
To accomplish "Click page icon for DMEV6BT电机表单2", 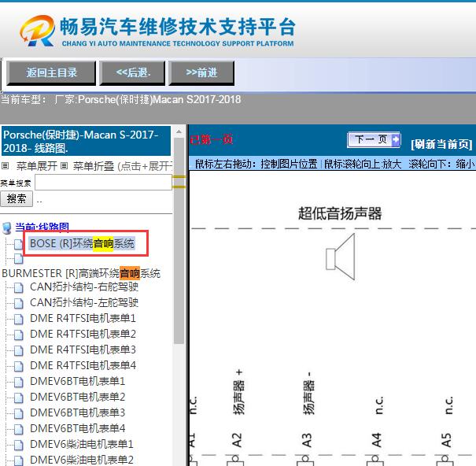I will (18, 398).
